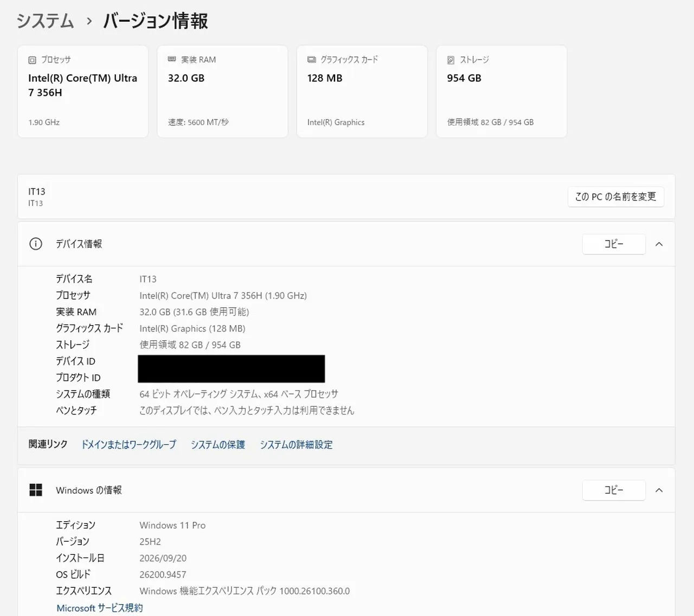Copy device info with the デバイス情報 コピー button

pyautogui.click(x=614, y=244)
